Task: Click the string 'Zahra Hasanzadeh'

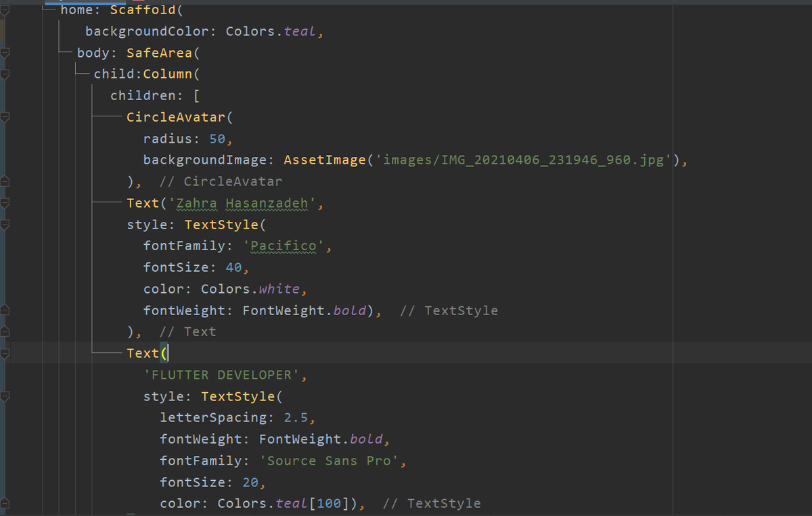Action: point(242,203)
